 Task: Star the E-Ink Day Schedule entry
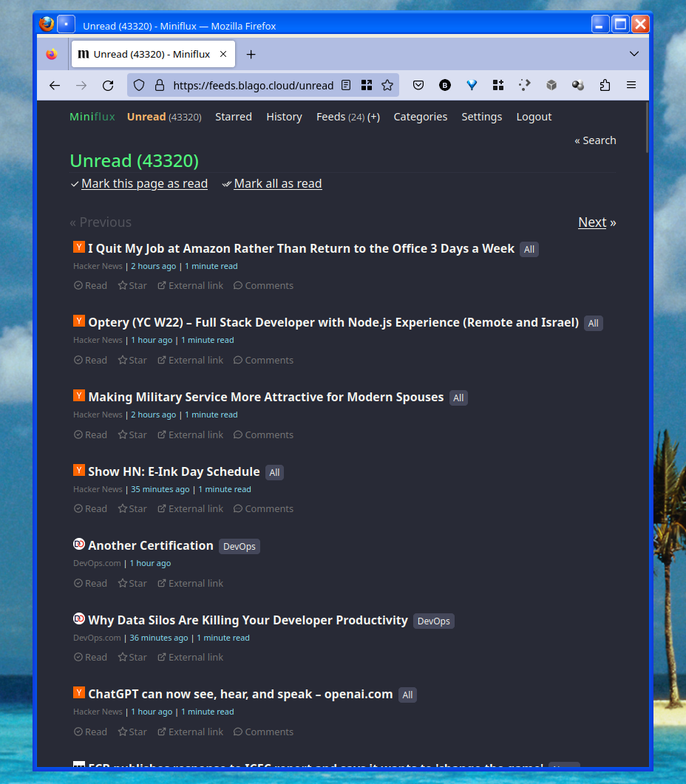click(132, 508)
